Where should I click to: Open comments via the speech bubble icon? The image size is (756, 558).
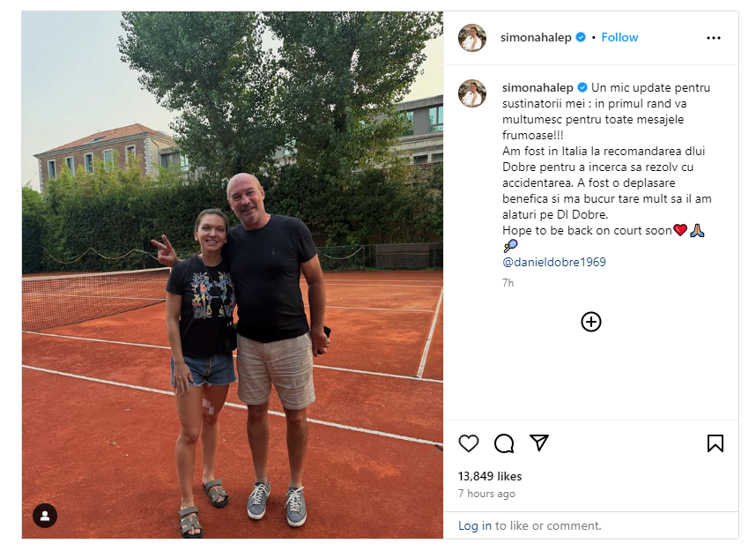[504, 443]
